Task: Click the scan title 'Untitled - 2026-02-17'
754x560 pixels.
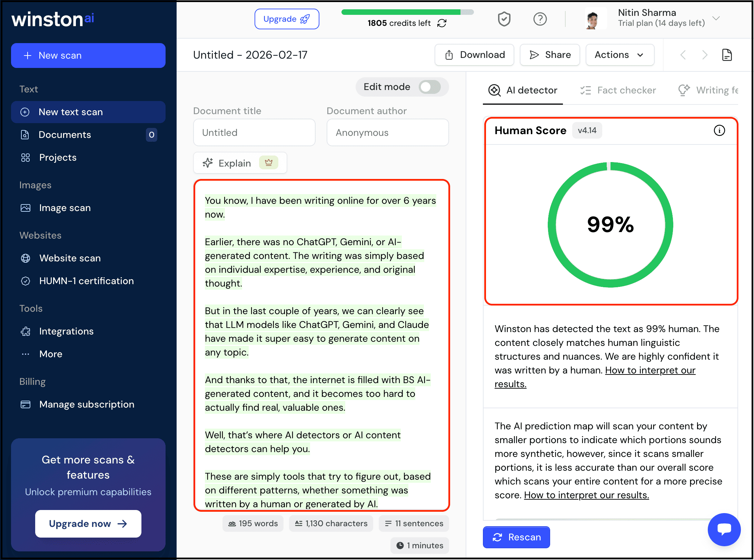Action: 250,55
